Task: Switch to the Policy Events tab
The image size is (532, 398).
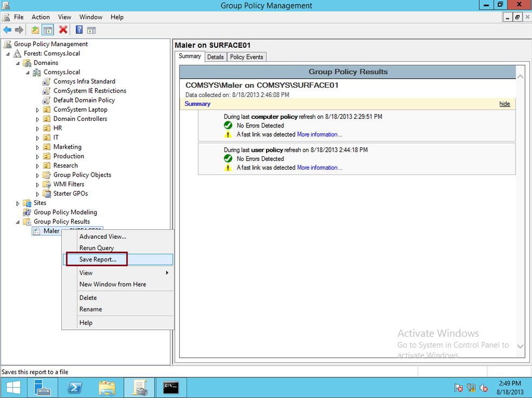Action: point(246,57)
